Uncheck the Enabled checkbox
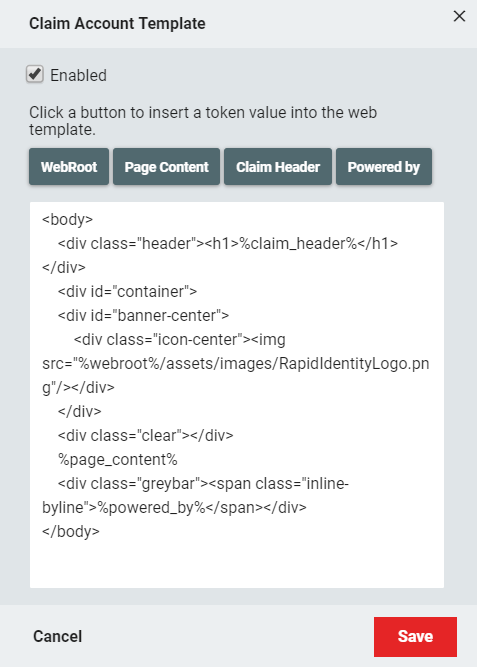 (x=35, y=74)
